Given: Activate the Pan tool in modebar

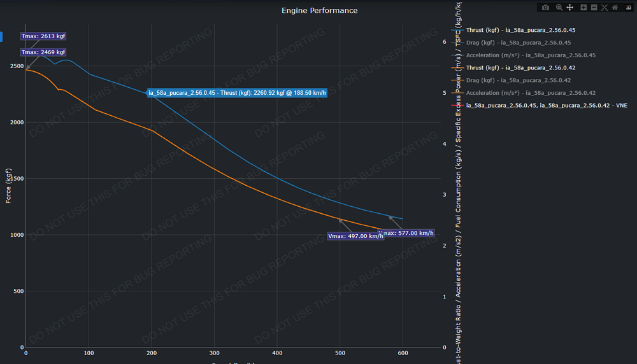Looking at the screenshot, I should click(570, 7).
